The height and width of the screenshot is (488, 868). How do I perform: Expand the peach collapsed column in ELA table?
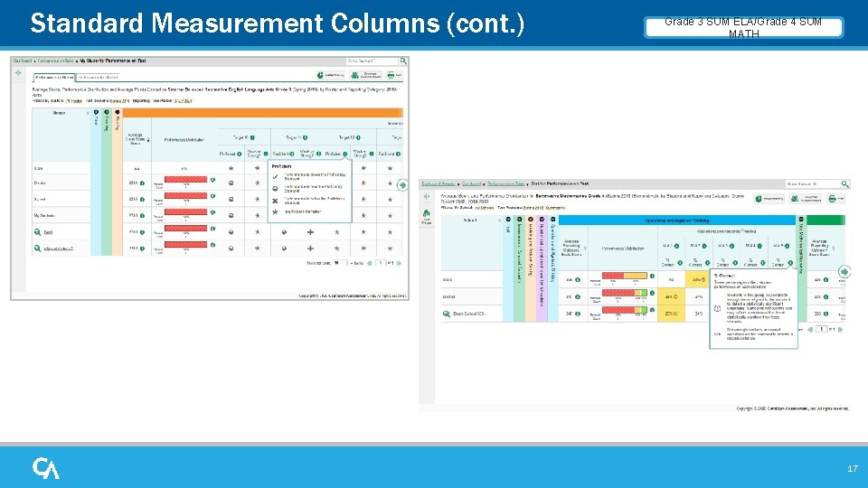[x=118, y=113]
